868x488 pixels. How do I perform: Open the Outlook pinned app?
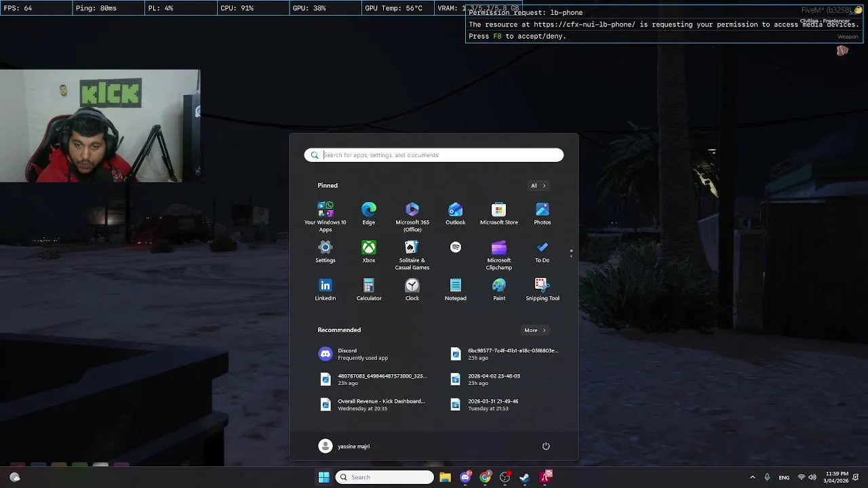[x=456, y=213]
